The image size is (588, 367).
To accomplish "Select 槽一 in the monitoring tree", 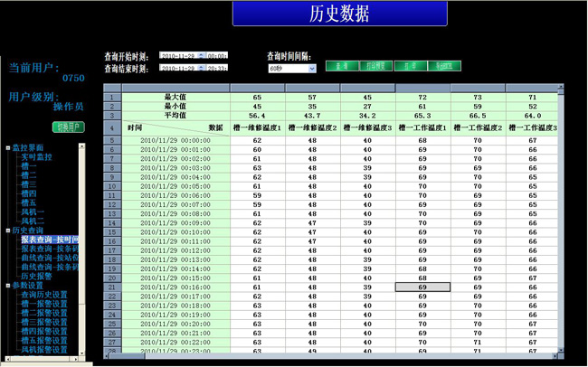I will point(29,166).
